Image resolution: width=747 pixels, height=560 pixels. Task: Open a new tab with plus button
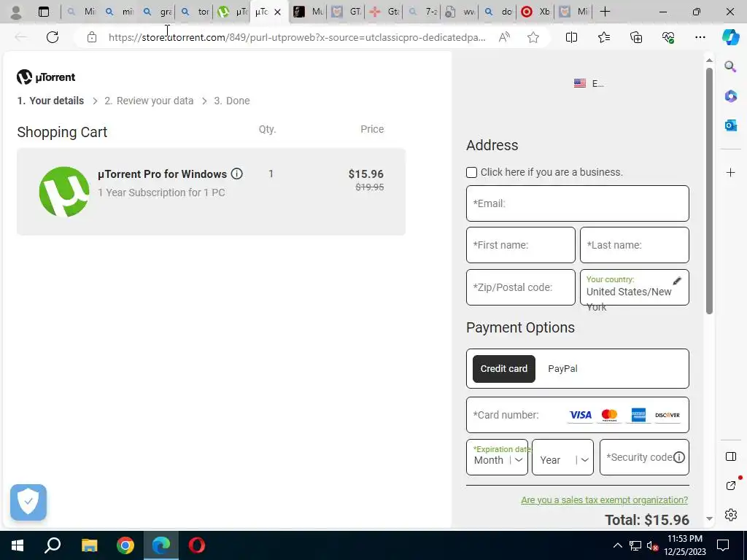pyautogui.click(x=605, y=12)
